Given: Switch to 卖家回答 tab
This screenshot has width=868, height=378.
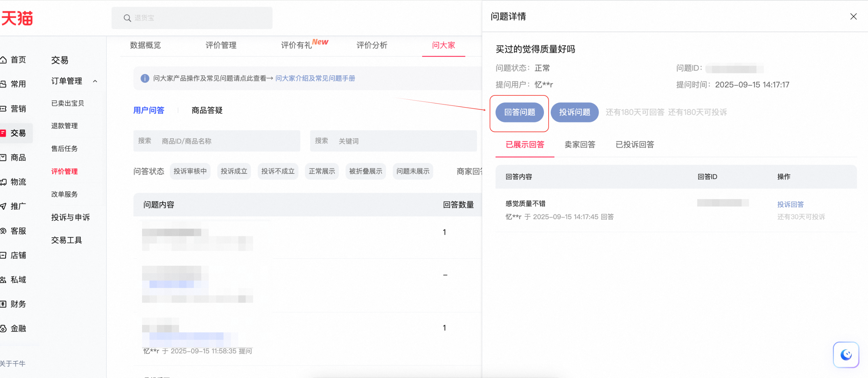Looking at the screenshot, I should pos(580,145).
